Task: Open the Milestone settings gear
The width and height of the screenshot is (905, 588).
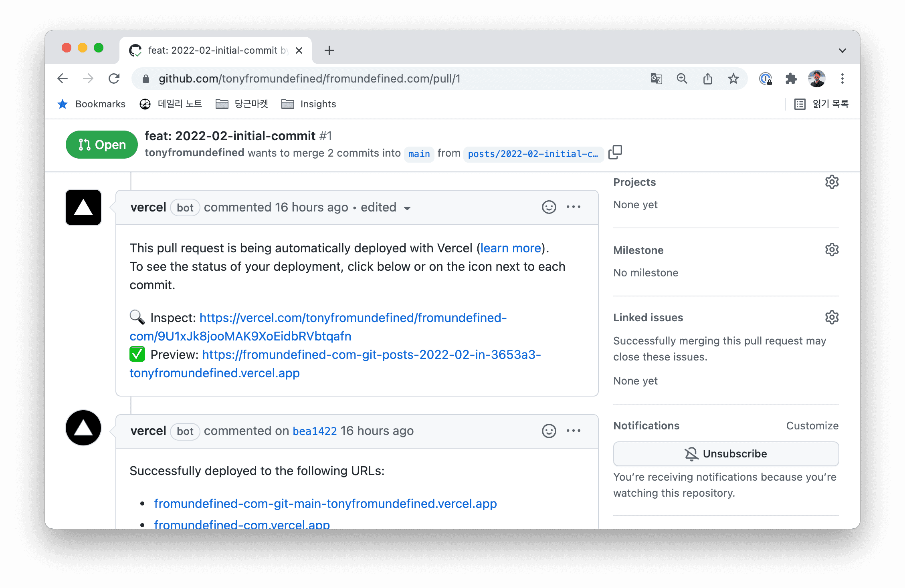Action: coord(832,250)
